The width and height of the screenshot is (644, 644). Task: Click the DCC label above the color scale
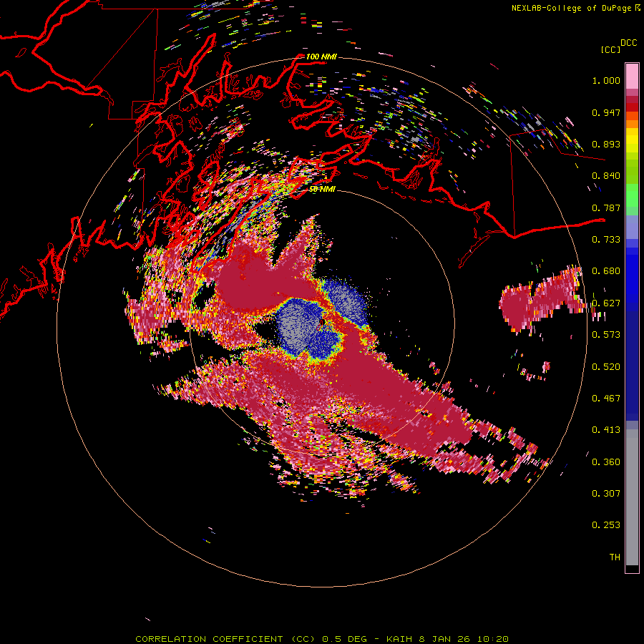pyautogui.click(x=629, y=43)
